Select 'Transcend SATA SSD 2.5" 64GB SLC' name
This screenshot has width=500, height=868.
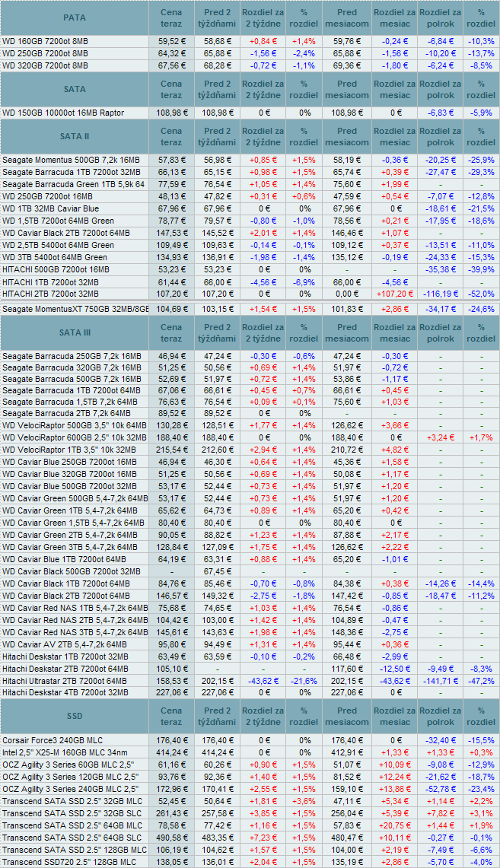click(72, 838)
